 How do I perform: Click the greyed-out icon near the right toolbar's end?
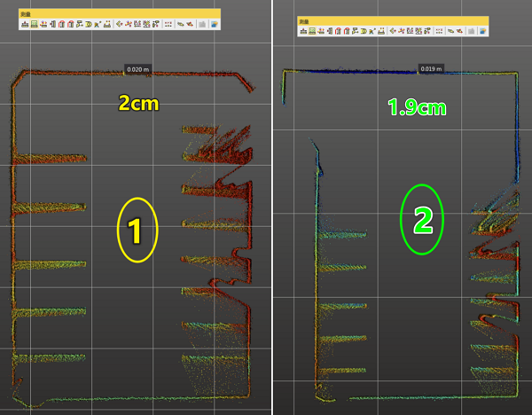click(473, 31)
